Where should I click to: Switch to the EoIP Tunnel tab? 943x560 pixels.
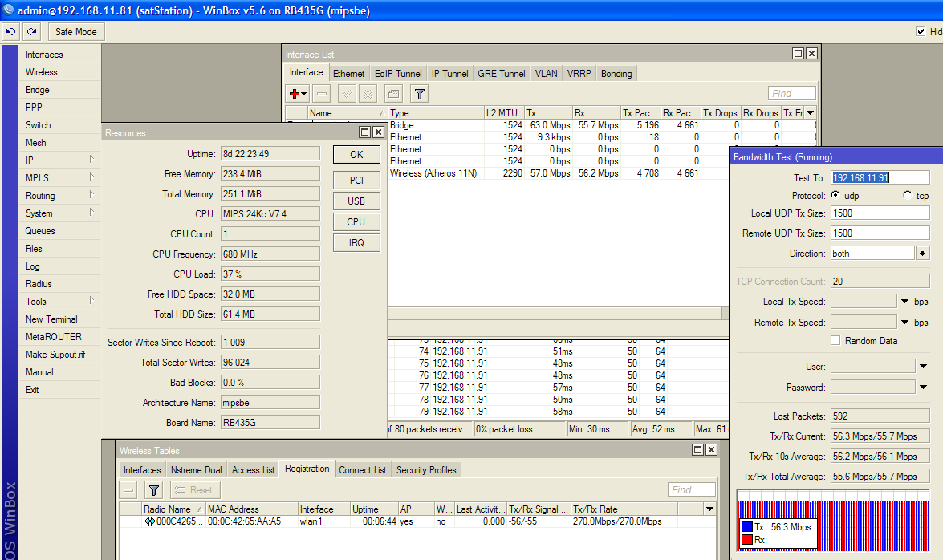pos(398,74)
